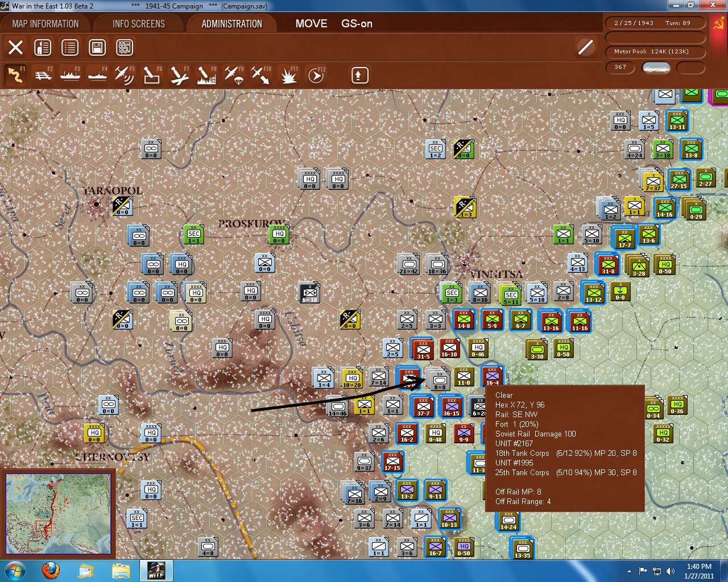Viewport: 728px width, 582px height.
Task: Show hidden system tray icons
Action: pos(629,571)
